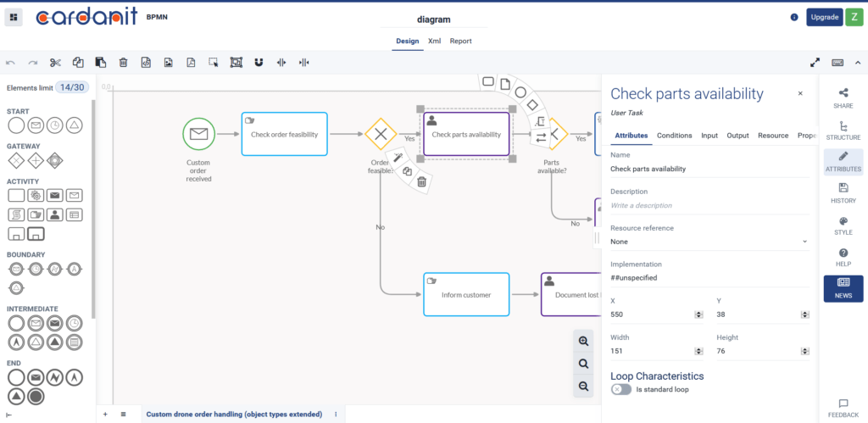Zoom out on the canvas
This screenshot has height=423, width=868.
pyautogui.click(x=583, y=386)
